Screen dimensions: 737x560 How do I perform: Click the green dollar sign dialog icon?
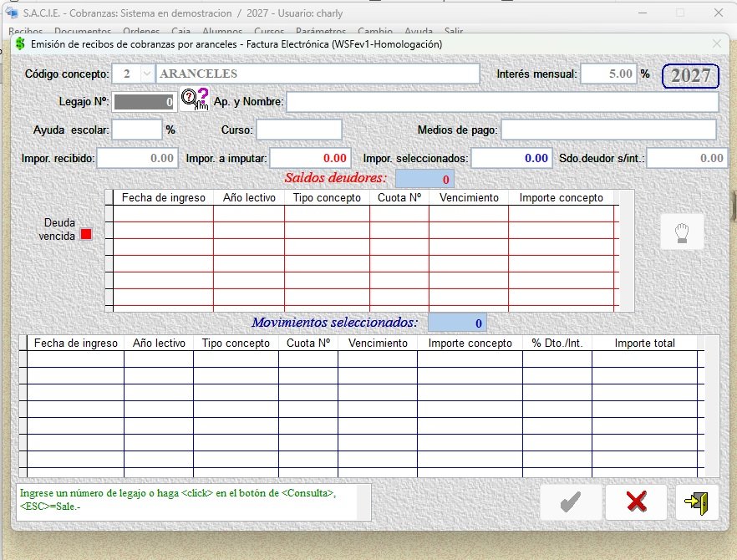[20, 44]
